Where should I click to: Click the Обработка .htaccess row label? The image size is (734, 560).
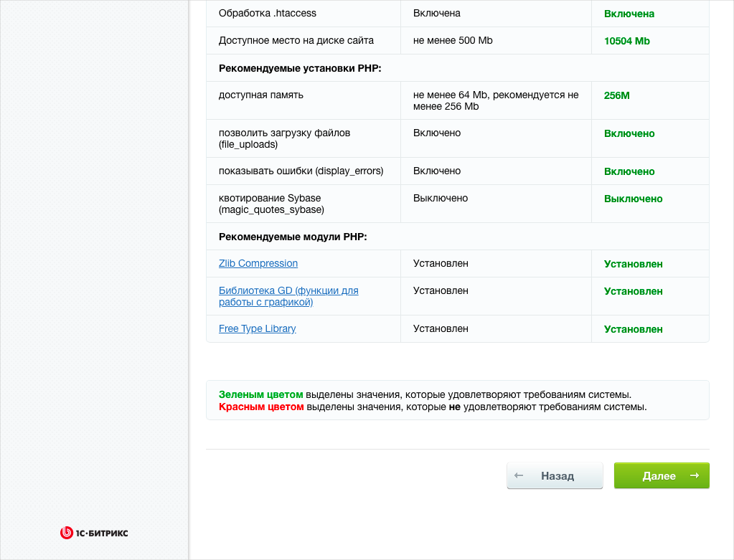coord(267,13)
